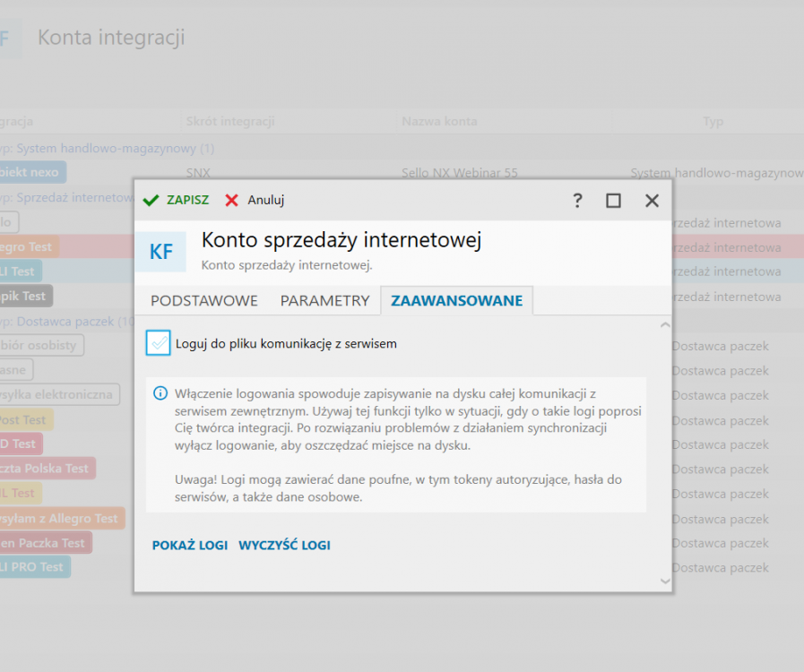
Task: Select the Wysyłam z Allegro Test account tag
Action: pos(59,518)
